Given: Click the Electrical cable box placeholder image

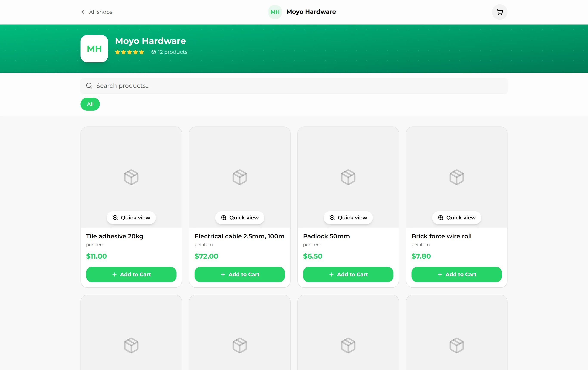Looking at the screenshot, I should click(240, 177).
